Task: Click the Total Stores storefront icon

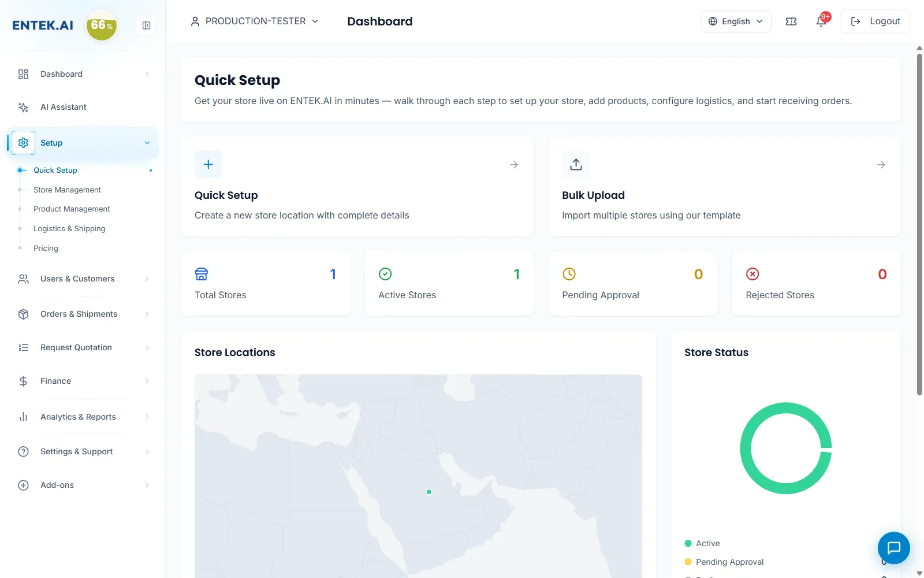Action: 202,274
